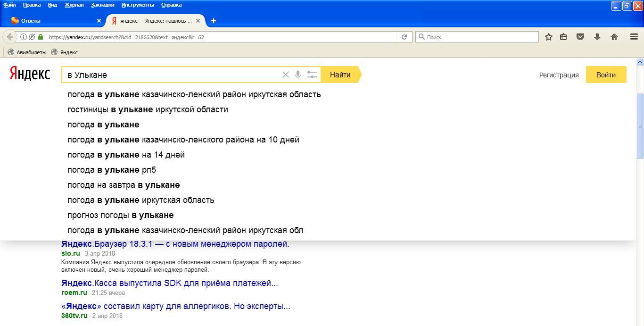The width and height of the screenshot is (644, 326).
Task: Show bookmarks list icon in toolbar
Action: [563, 37]
